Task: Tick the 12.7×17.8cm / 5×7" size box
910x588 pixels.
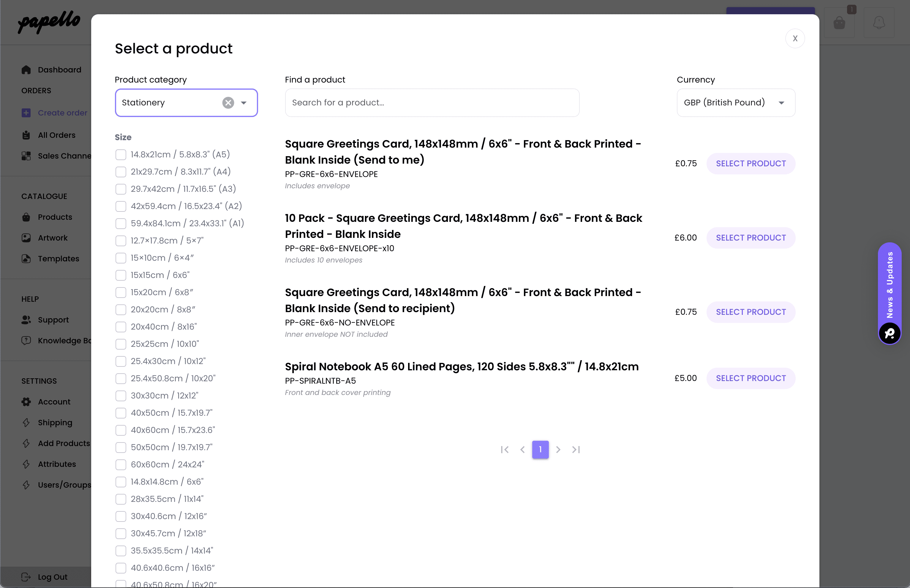Action: point(121,241)
